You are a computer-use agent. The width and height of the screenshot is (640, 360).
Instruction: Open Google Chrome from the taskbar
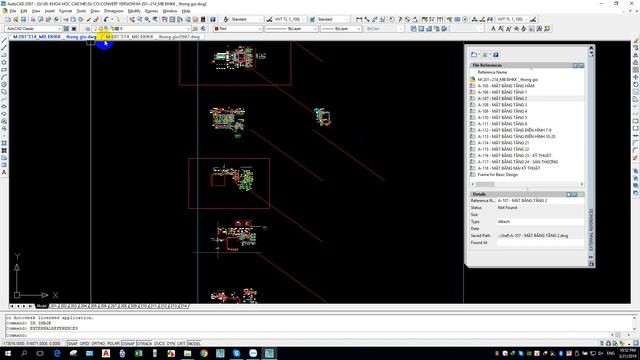click(x=204, y=353)
